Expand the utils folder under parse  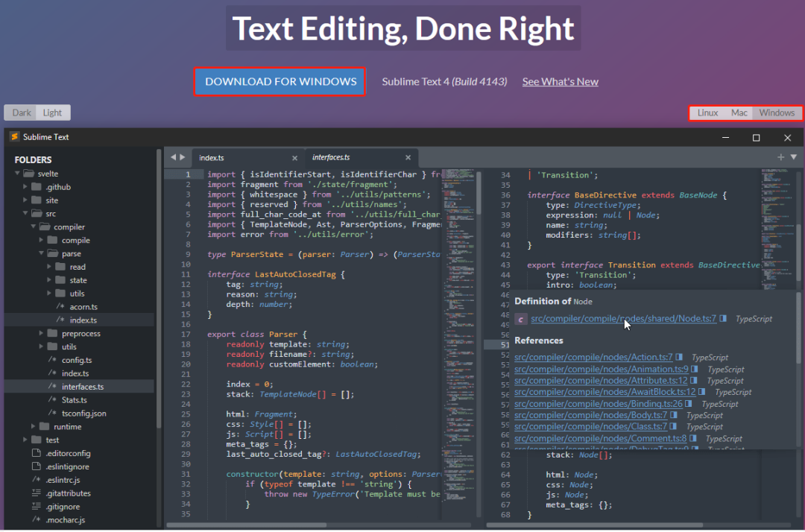tap(49, 294)
